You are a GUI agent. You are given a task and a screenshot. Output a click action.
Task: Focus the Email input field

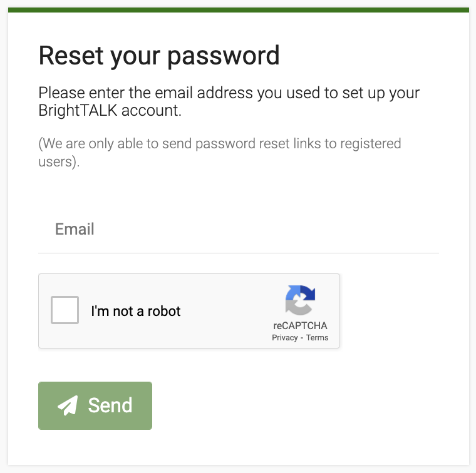point(238,229)
